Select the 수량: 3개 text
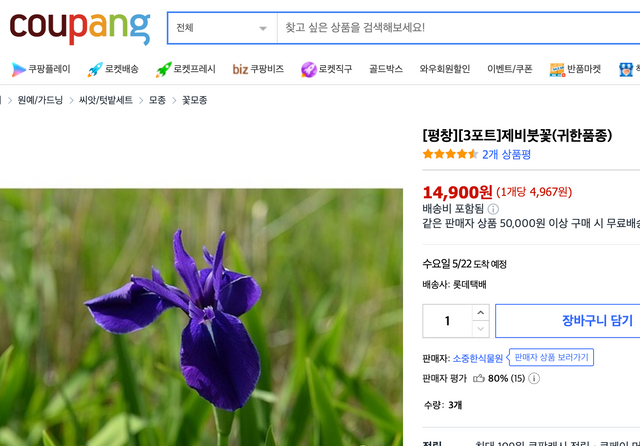The width and height of the screenshot is (640, 446). coord(443,405)
